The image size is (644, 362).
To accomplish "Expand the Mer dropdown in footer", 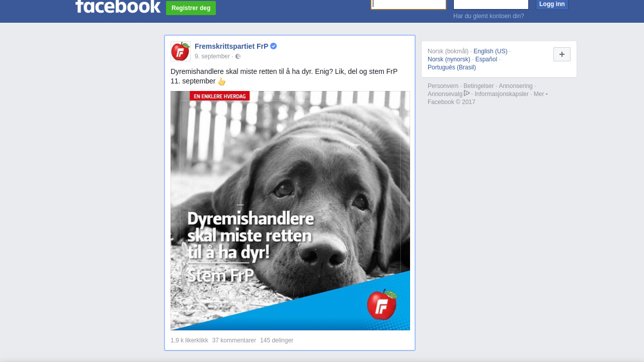I will click(x=541, y=94).
